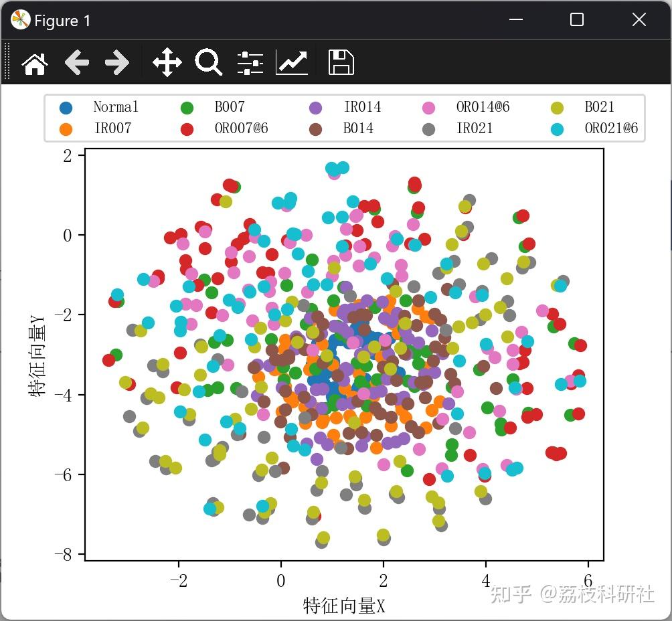
Task: Click the 特征向量X axis label
Action: click(344, 606)
